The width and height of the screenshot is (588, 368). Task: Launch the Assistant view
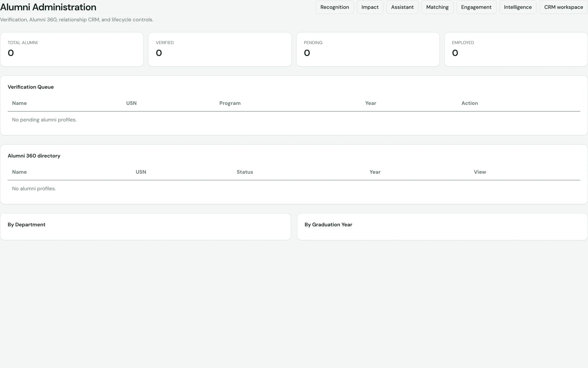pos(402,7)
